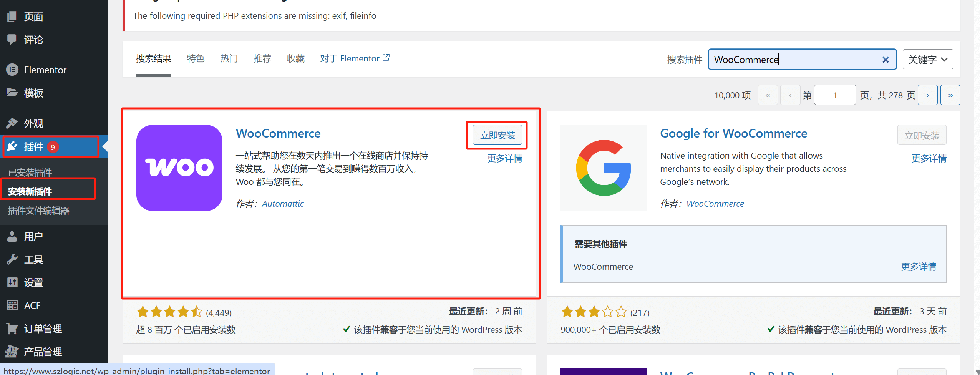Click the Templates (模板) folder icon
The width and height of the screenshot is (980, 375).
[x=12, y=93]
